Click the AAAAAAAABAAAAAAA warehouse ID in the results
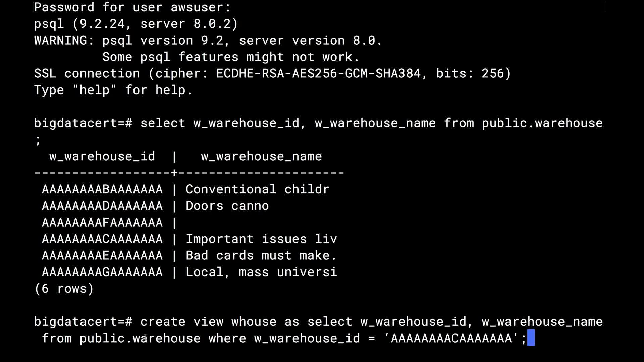This screenshot has height=362, width=644. coord(102,189)
